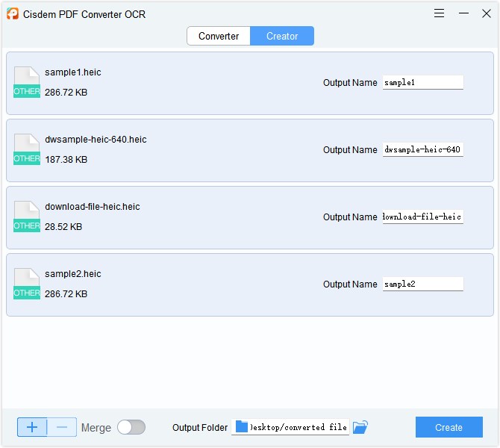Select the Creator tab
500x448 pixels.
pyautogui.click(x=282, y=36)
